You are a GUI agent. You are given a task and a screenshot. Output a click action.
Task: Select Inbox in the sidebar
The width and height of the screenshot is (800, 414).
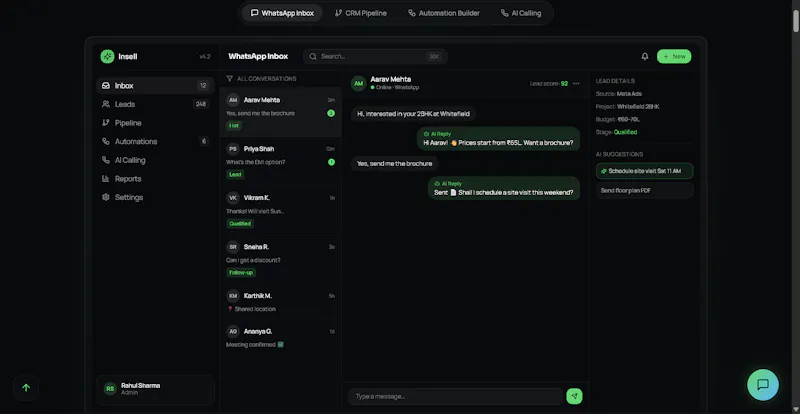point(155,86)
